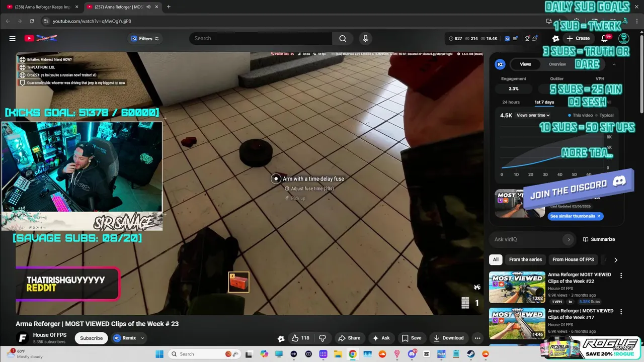Reload the page in Chrome
Image resolution: width=644 pixels, height=362 pixels.
pos(32,21)
